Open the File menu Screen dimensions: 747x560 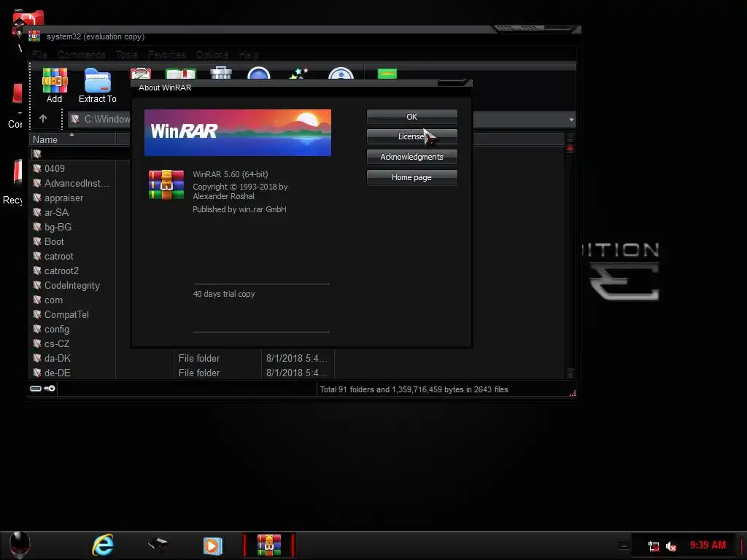click(39, 55)
